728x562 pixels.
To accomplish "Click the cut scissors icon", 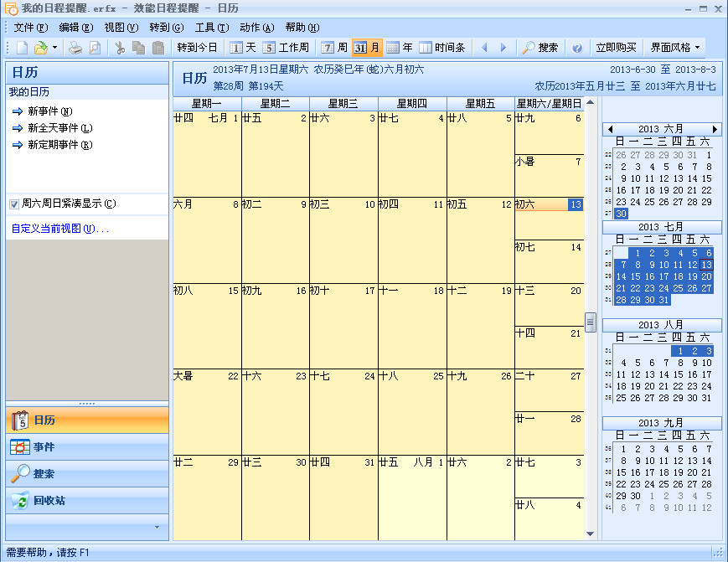I will 121,48.
